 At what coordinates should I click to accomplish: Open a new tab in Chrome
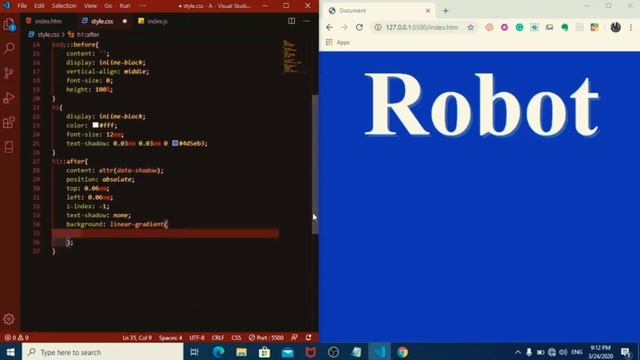pyautogui.click(x=446, y=11)
